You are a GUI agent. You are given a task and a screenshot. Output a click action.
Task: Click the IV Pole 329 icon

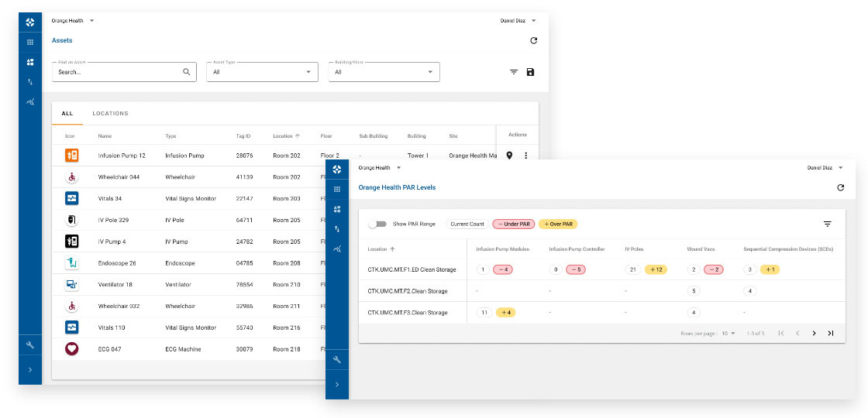tap(72, 220)
